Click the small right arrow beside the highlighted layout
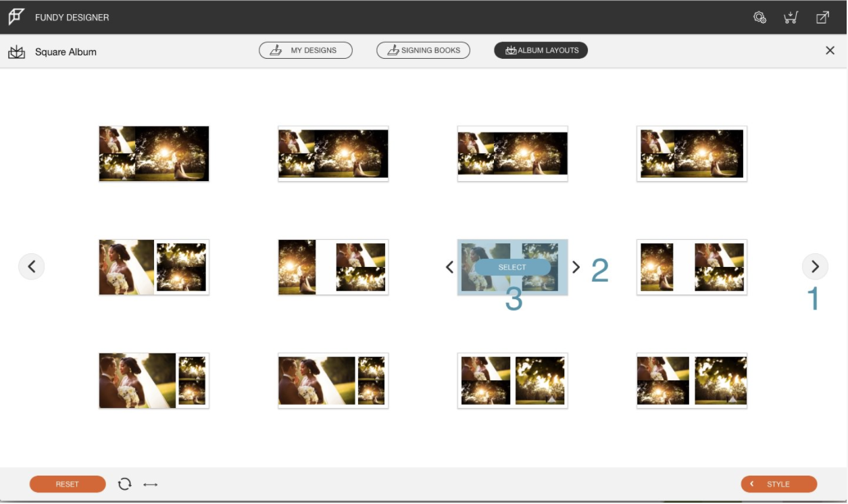The image size is (848, 504). point(578,267)
